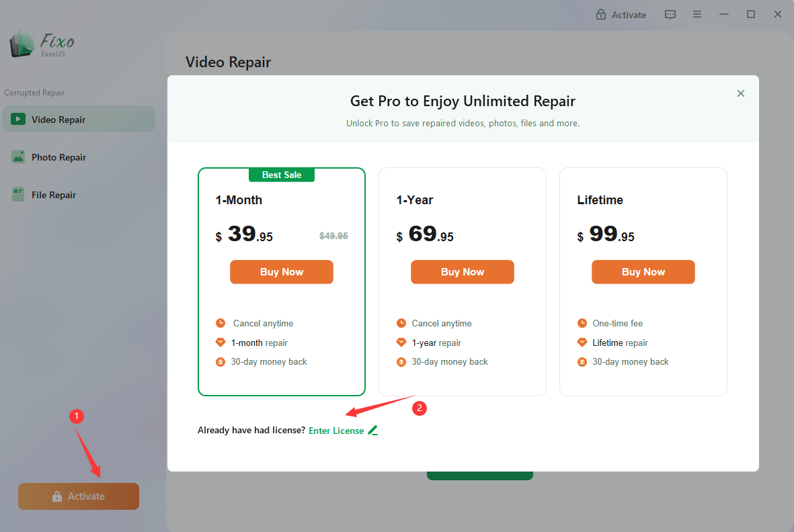Click the $39.95 price
Viewport: 794px width, 532px height.
(x=244, y=234)
